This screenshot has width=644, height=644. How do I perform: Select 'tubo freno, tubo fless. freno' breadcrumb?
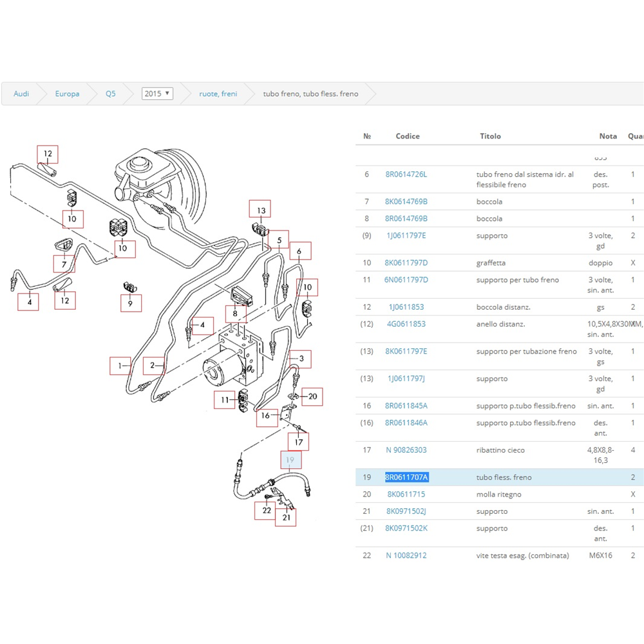click(310, 94)
